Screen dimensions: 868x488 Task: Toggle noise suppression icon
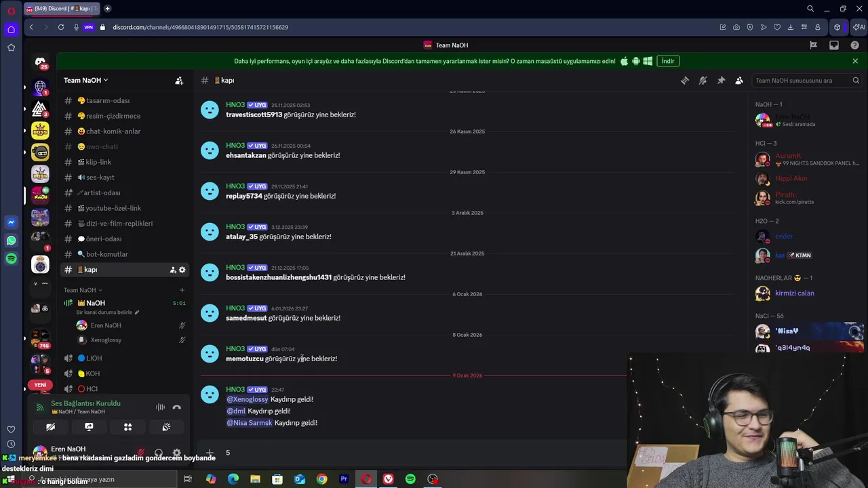pos(161,407)
